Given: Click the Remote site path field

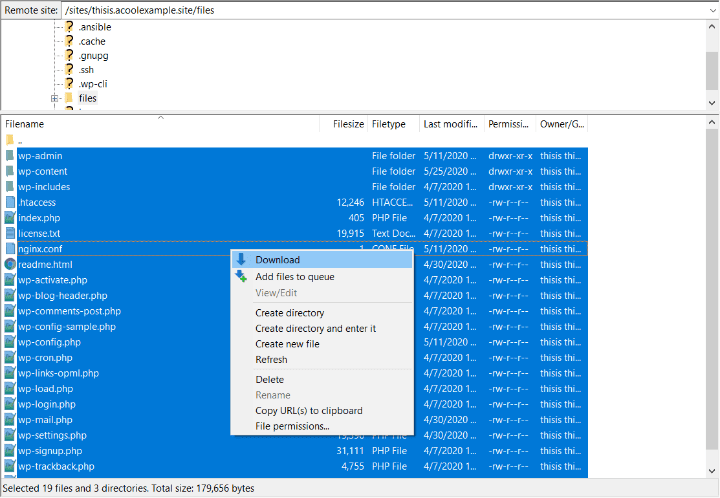Looking at the screenshot, I should (380, 9).
